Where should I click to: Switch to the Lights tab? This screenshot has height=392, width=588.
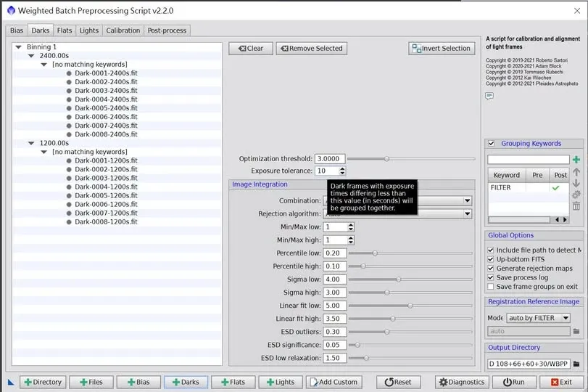tap(89, 30)
